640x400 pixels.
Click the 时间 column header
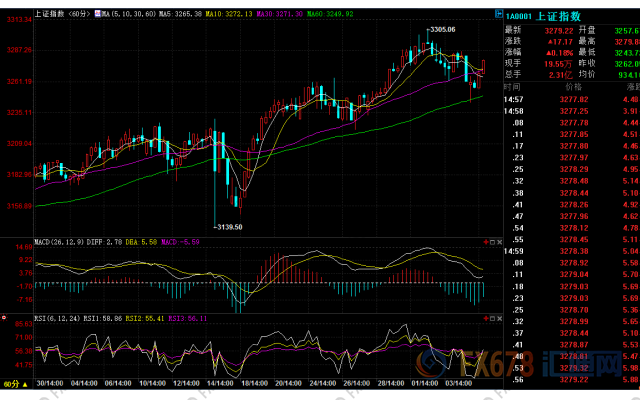(513, 88)
